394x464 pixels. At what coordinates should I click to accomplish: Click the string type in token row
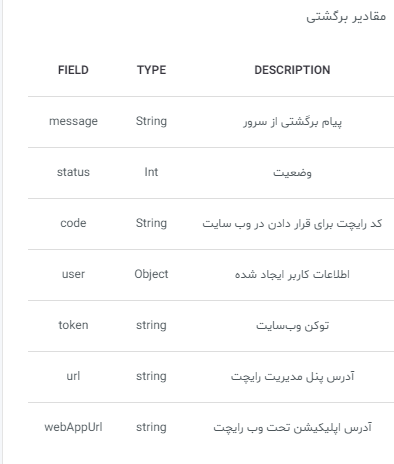point(151,325)
